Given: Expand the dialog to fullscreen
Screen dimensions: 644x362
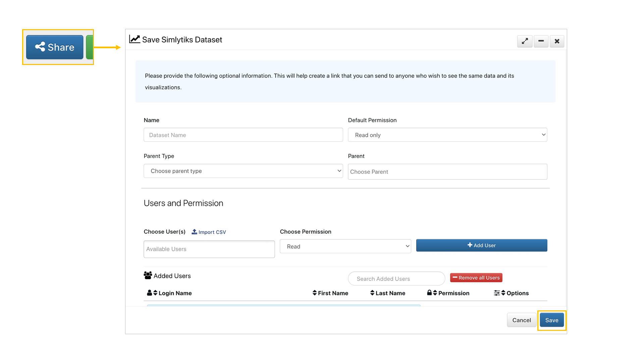Looking at the screenshot, I should (525, 41).
